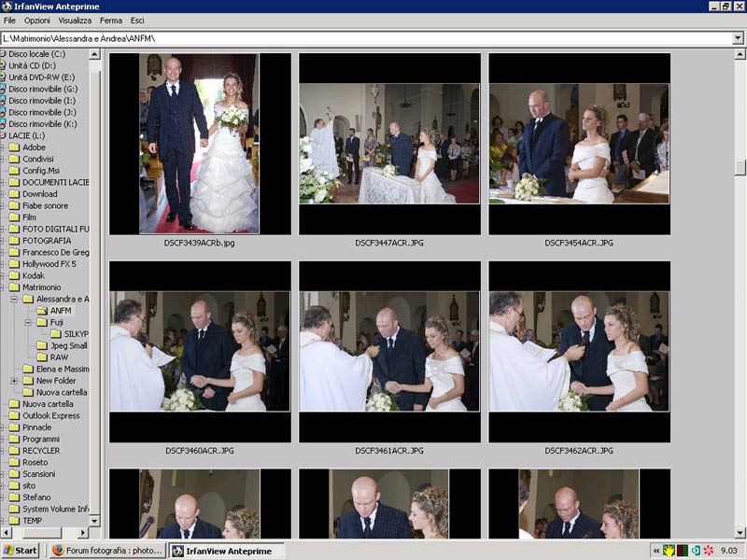The height and width of the screenshot is (560, 747).
Task: Click the Fiabe sonore folder icon
Action: click(14, 205)
